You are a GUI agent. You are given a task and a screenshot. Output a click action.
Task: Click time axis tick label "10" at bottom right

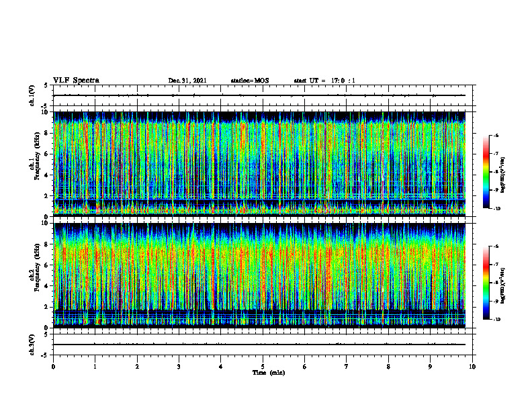(472, 367)
